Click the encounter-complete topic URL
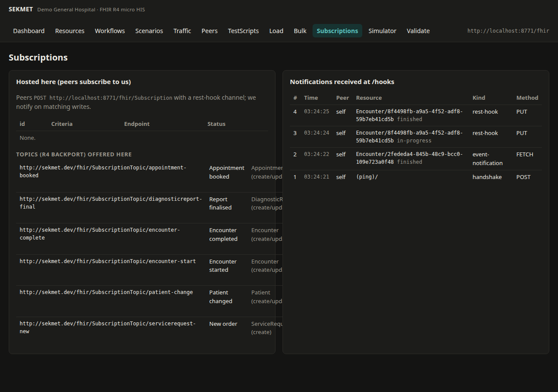The width and height of the screenshot is (558, 392). pos(100,234)
